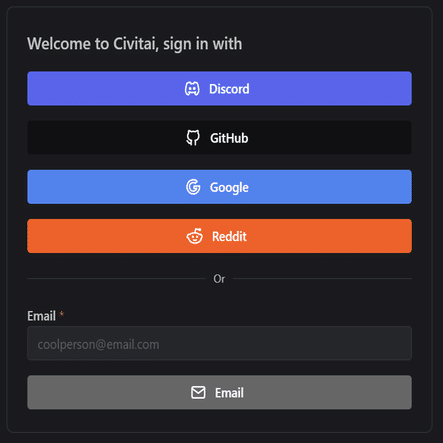
Task: Click the Google G logo icon
Action: pos(193,187)
